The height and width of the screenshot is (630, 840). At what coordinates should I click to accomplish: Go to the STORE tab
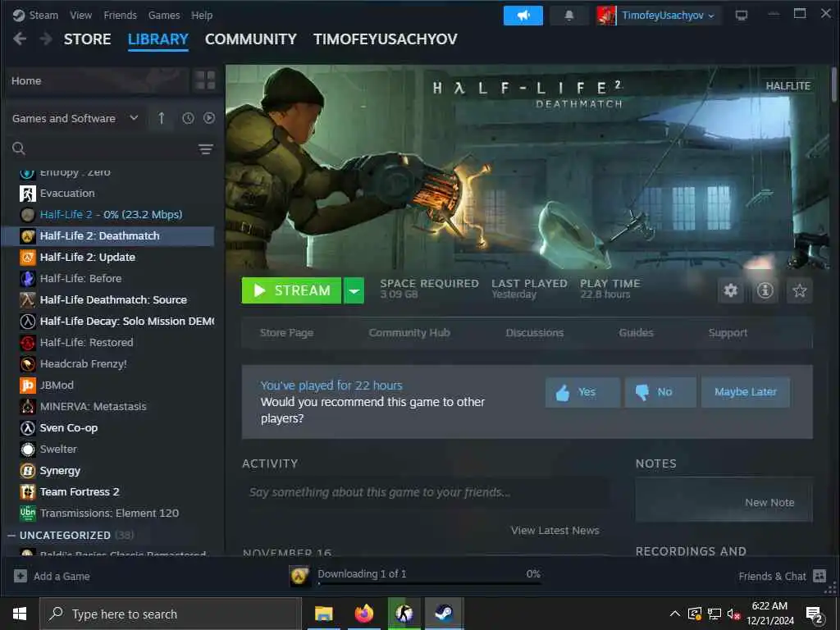pos(87,39)
